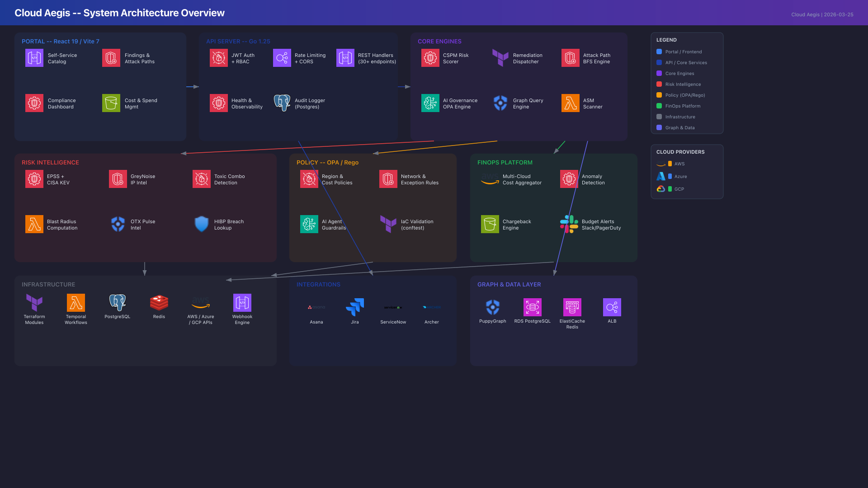Click the CORE ENGINES section heading

439,41
